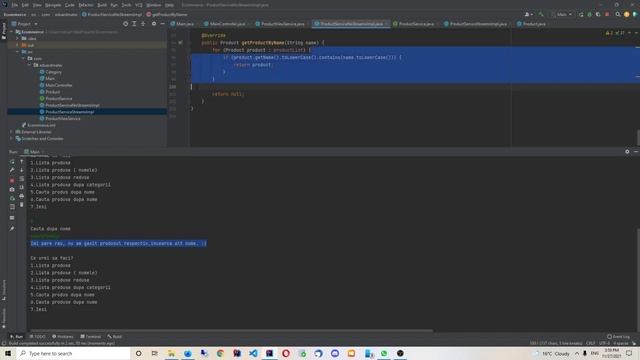Open the Navigate menu

(53, 5)
